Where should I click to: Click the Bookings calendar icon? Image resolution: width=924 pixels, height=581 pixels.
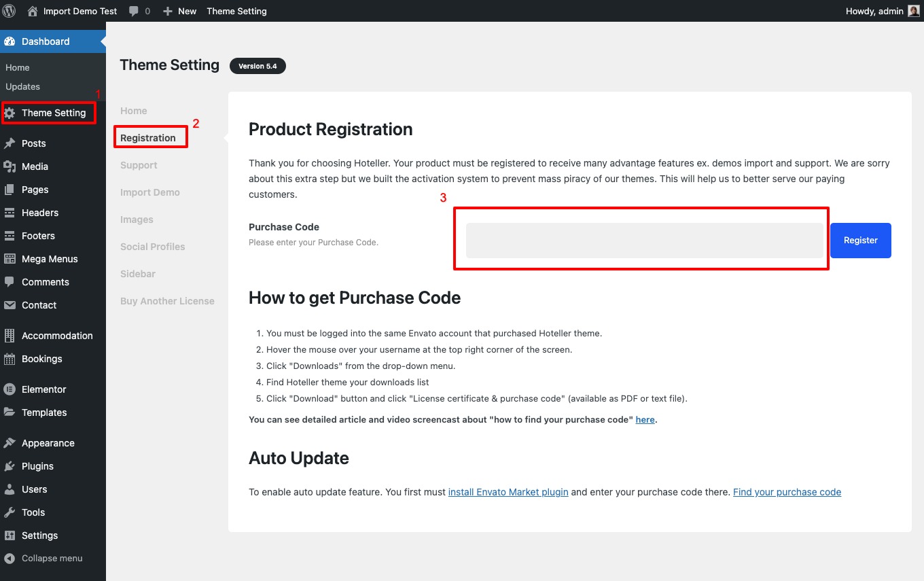pos(11,359)
